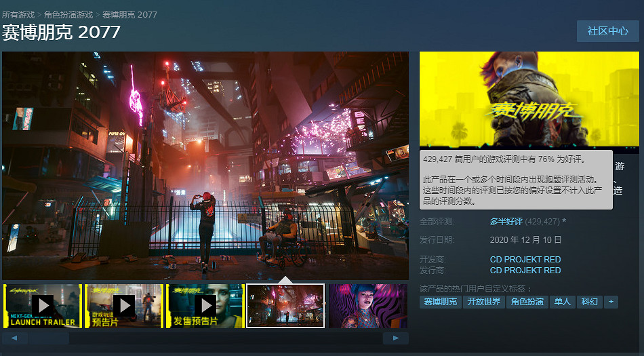Click the plus button to add tags

(x=611, y=302)
